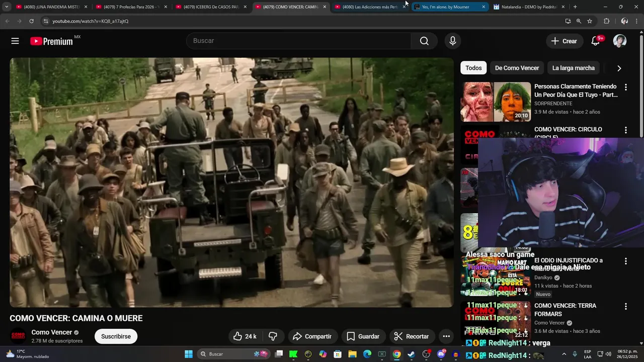Open the Como Vencer channel avatar

pos(18,336)
